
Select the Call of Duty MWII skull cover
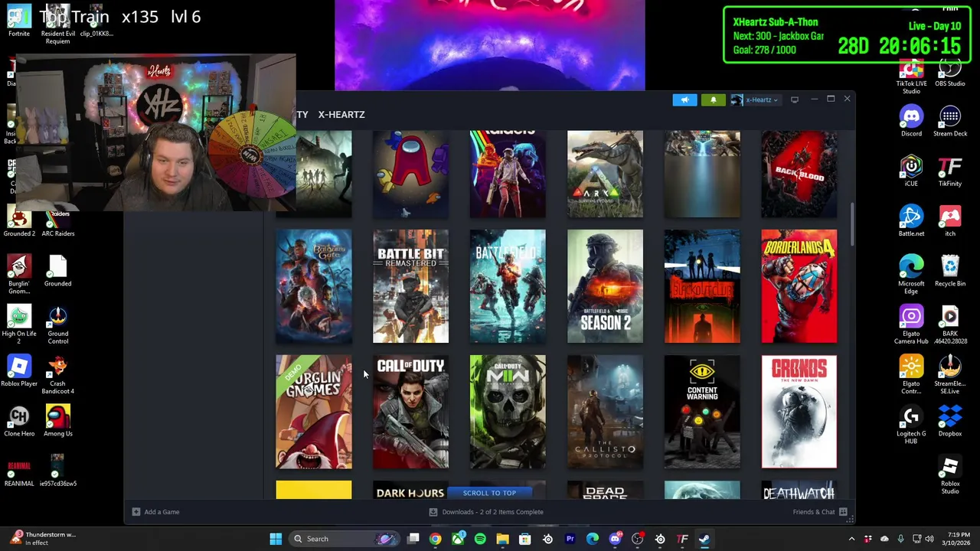pyautogui.click(x=508, y=412)
